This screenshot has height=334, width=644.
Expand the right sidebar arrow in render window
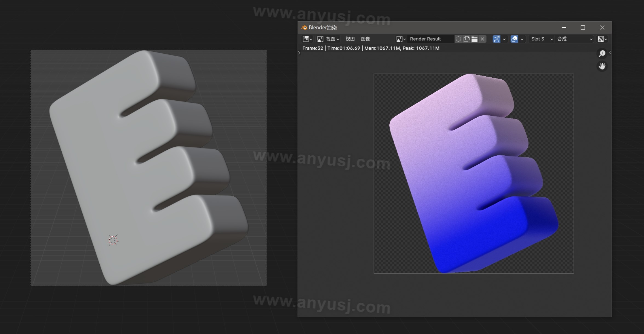tap(610, 53)
